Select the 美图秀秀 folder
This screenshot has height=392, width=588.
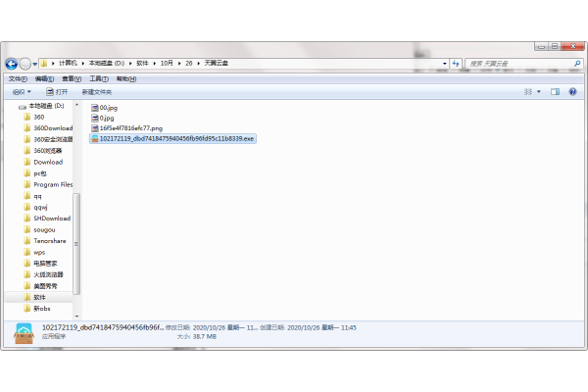(x=40, y=286)
